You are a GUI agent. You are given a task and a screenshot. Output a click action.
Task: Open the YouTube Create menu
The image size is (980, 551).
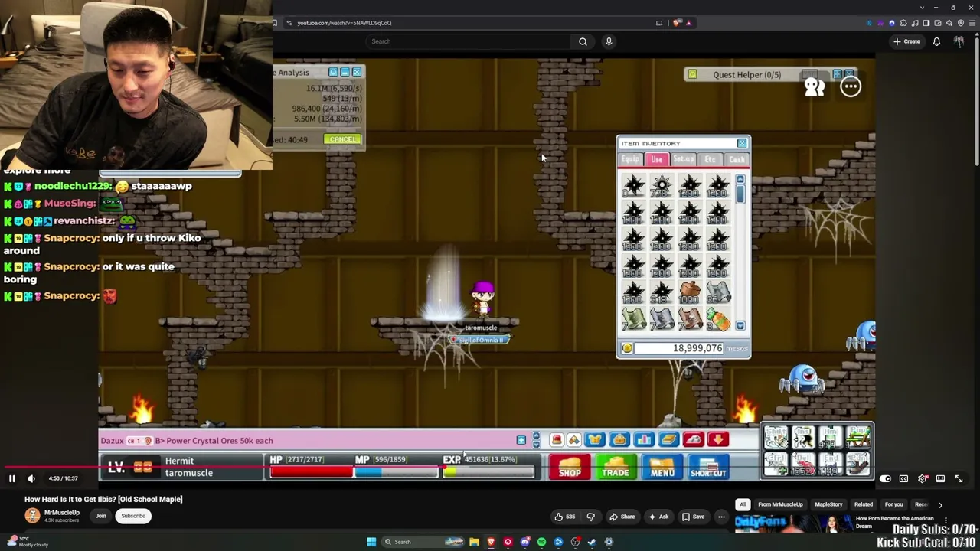[x=906, y=41]
